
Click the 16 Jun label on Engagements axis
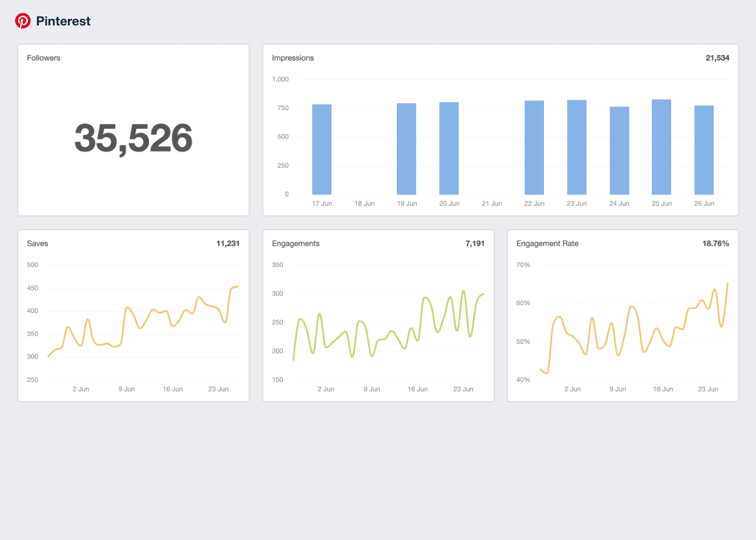[417, 389]
